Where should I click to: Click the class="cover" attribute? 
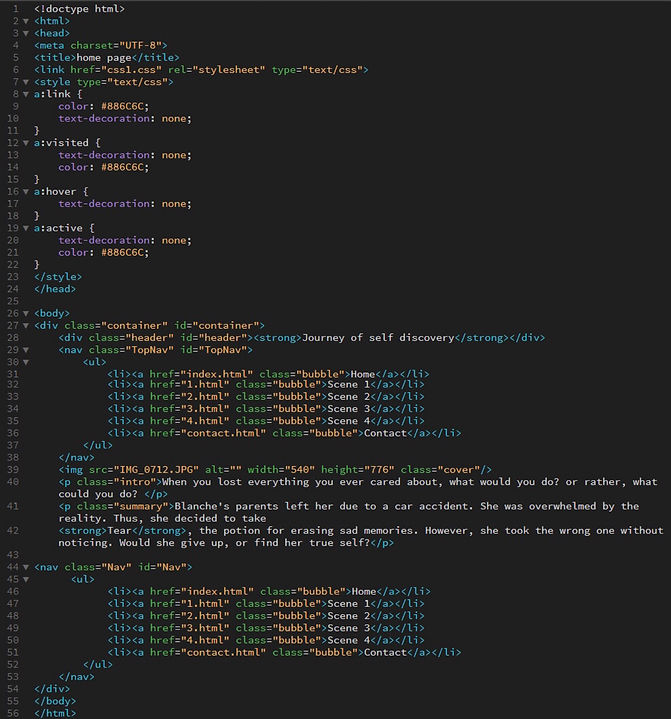tap(440, 470)
